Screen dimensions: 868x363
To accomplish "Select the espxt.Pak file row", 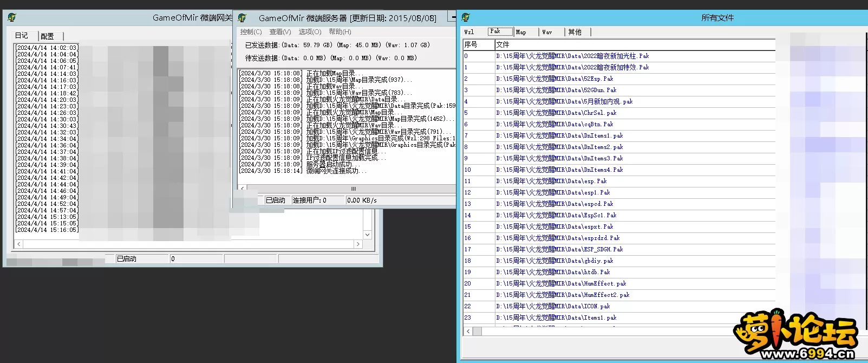I will 619,226.
